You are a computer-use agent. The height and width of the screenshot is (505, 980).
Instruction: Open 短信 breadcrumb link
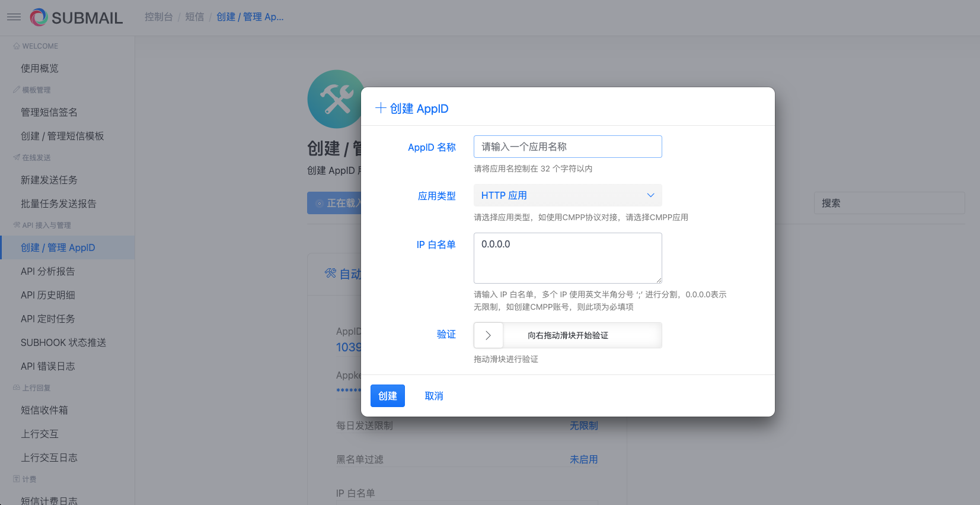tap(194, 17)
